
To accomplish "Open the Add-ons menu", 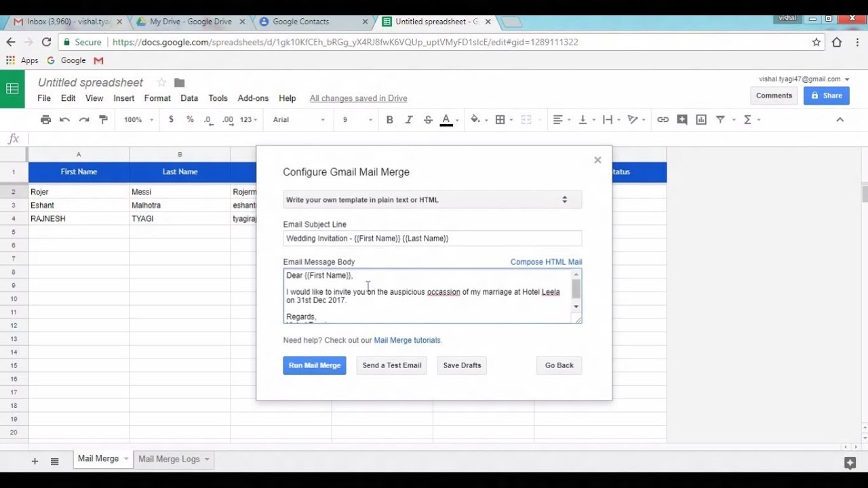I will click(253, 98).
